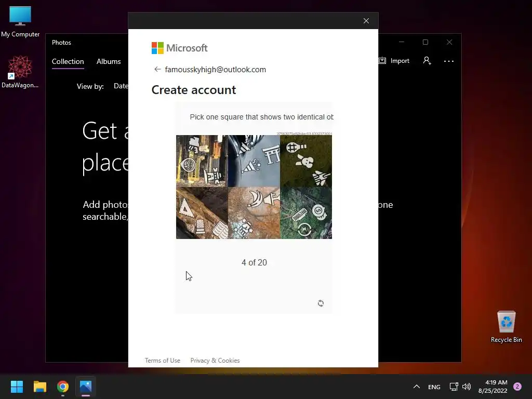
Task: Select the top-left captcha image square
Action: tap(202, 161)
